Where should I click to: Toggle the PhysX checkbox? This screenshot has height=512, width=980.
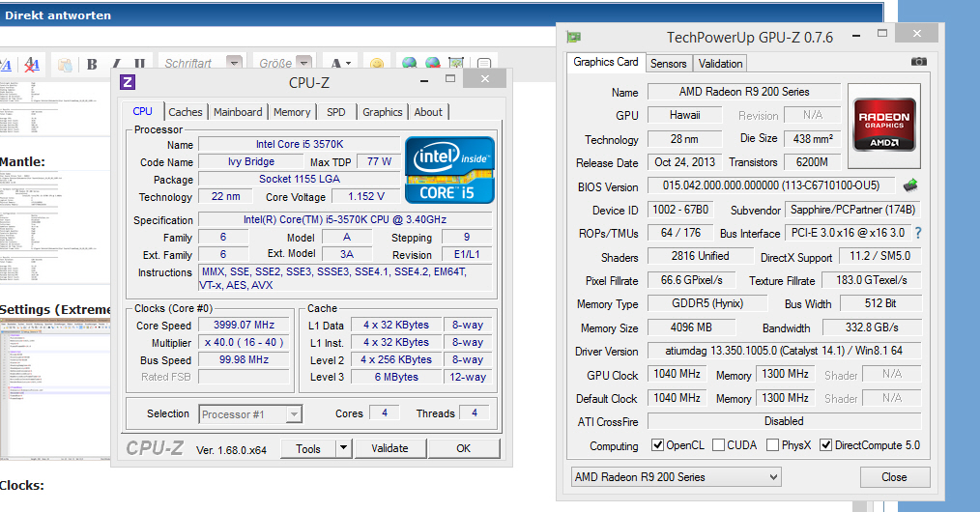click(772, 445)
